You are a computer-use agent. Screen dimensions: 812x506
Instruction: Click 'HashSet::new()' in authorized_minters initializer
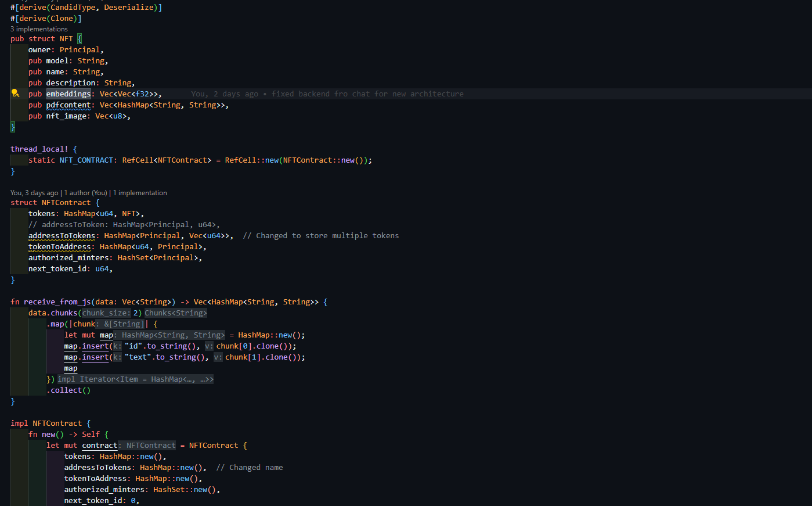point(185,490)
